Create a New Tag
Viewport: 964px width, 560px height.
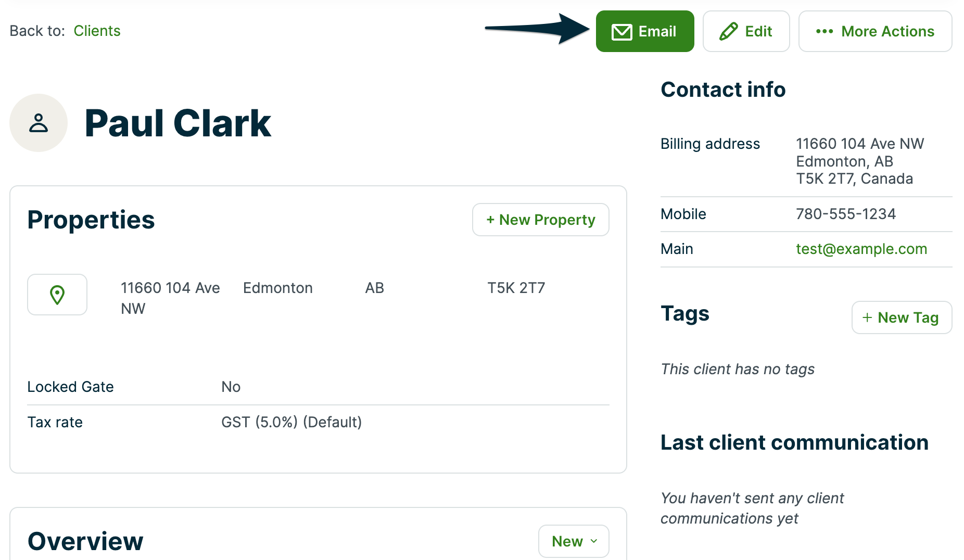pos(902,317)
